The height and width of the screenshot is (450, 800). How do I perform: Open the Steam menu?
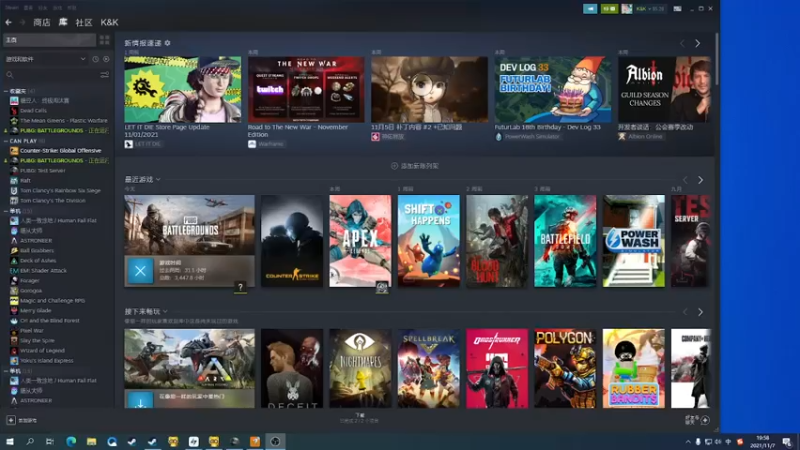[x=11, y=8]
